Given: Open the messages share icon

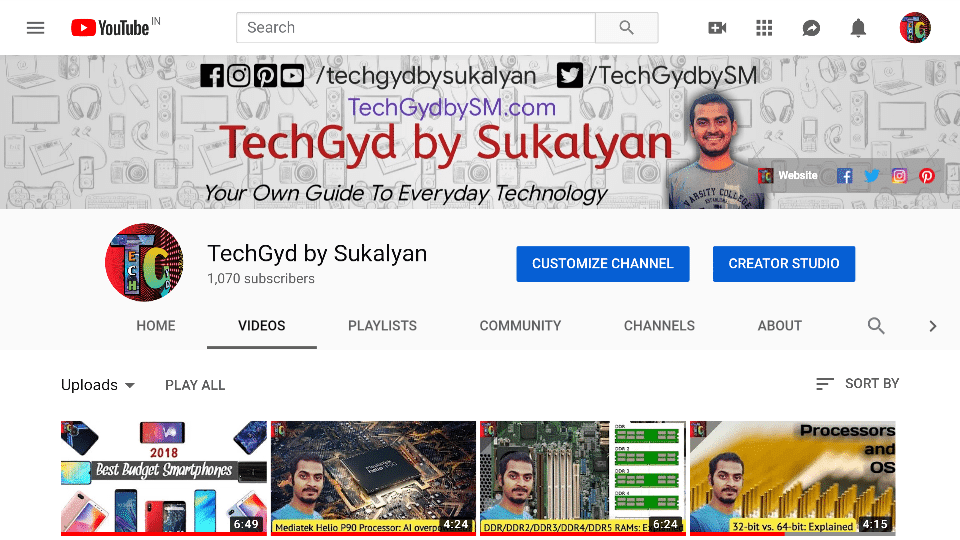Looking at the screenshot, I should [811, 28].
